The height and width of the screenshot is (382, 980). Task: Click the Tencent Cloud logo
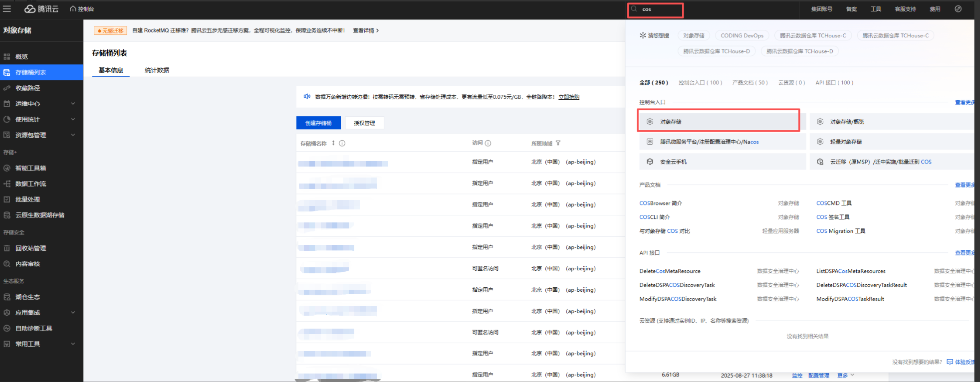42,9
